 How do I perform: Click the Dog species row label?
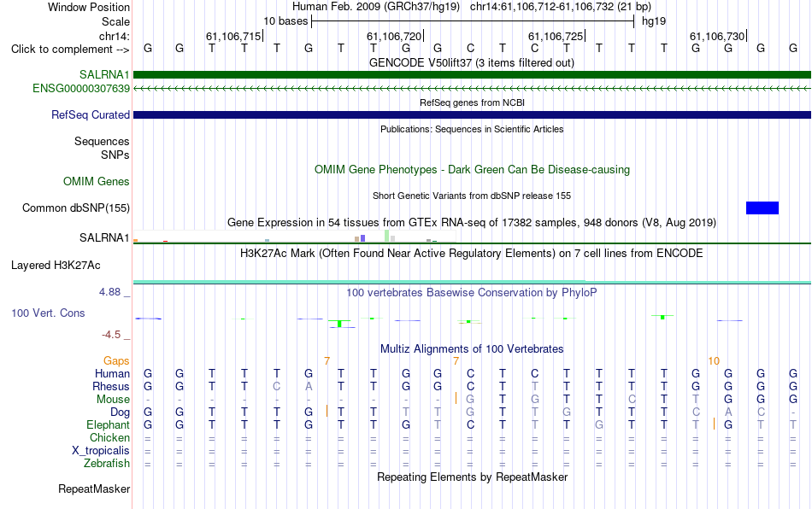coord(121,412)
